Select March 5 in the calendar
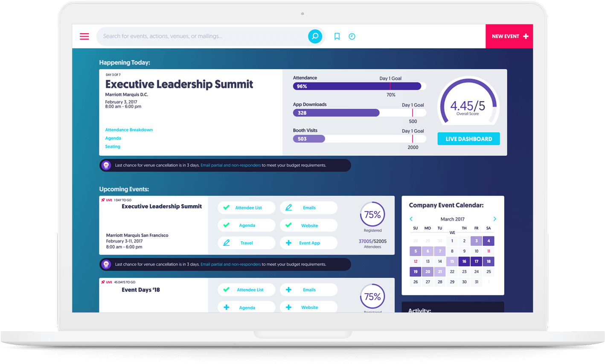The height and width of the screenshot is (364, 605). pyautogui.click(x=416, y=251)
